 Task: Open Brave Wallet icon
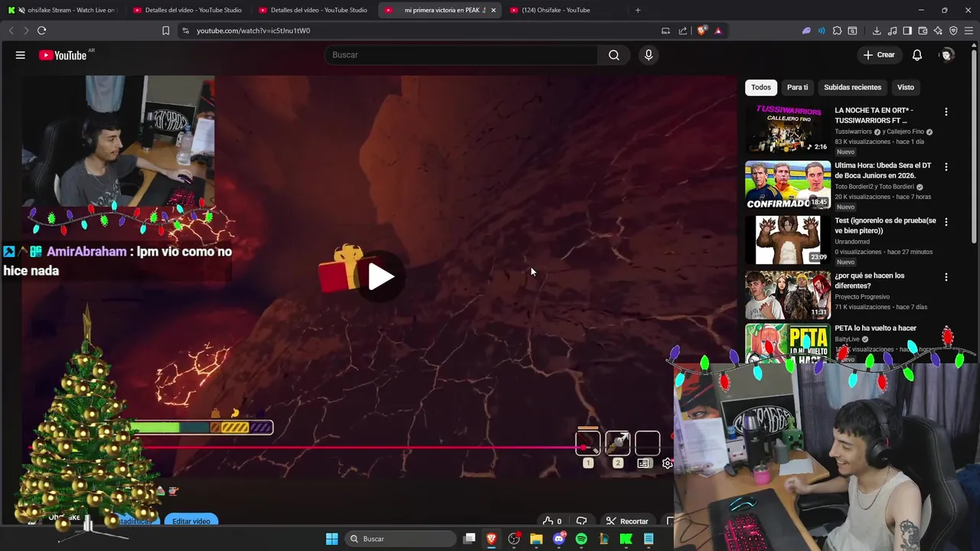(x=923, y=31)
